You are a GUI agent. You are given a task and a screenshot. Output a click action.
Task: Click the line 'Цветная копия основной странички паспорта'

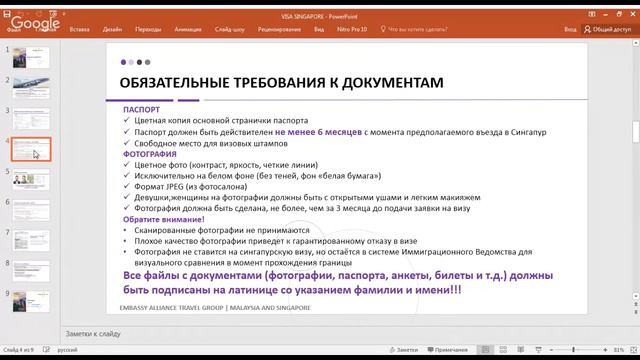point(221,120)
